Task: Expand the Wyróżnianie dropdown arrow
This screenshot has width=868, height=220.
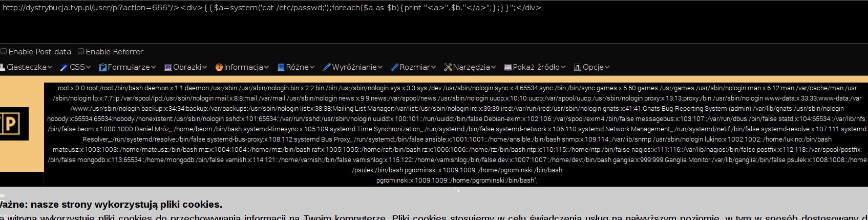Action: pyautogui.click(x=380, y=67)
